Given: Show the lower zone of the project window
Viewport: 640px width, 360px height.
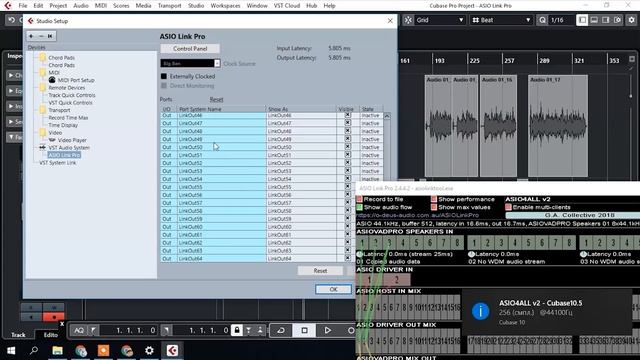Looking at the screenshot, I should pyautogui.click(x=594, y=20).
